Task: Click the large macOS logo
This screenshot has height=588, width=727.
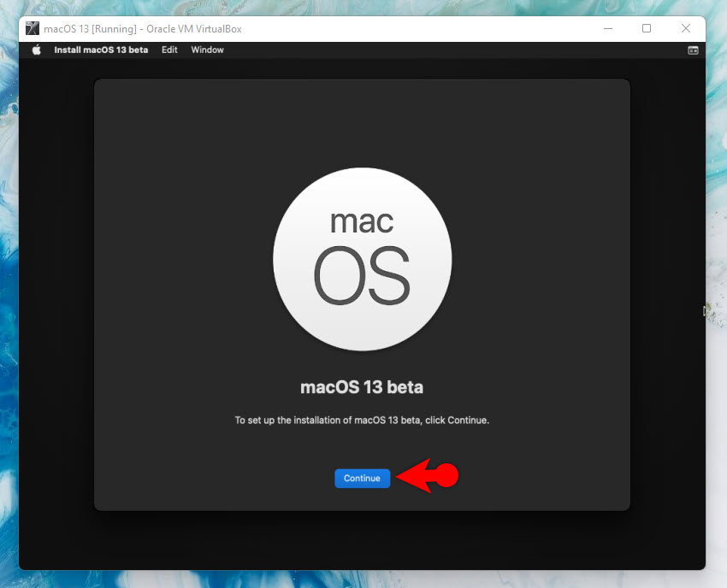Action: (x=362, y=259)
